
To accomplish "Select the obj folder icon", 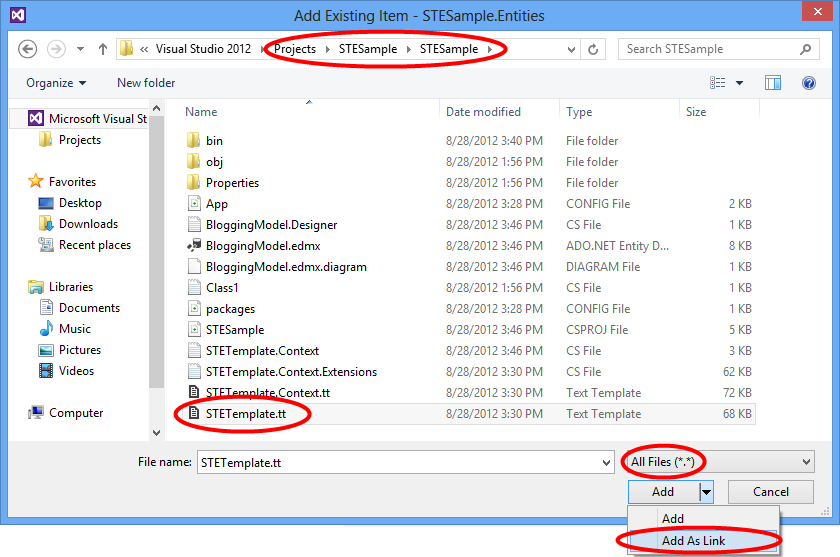I will [x=194, y=161].
